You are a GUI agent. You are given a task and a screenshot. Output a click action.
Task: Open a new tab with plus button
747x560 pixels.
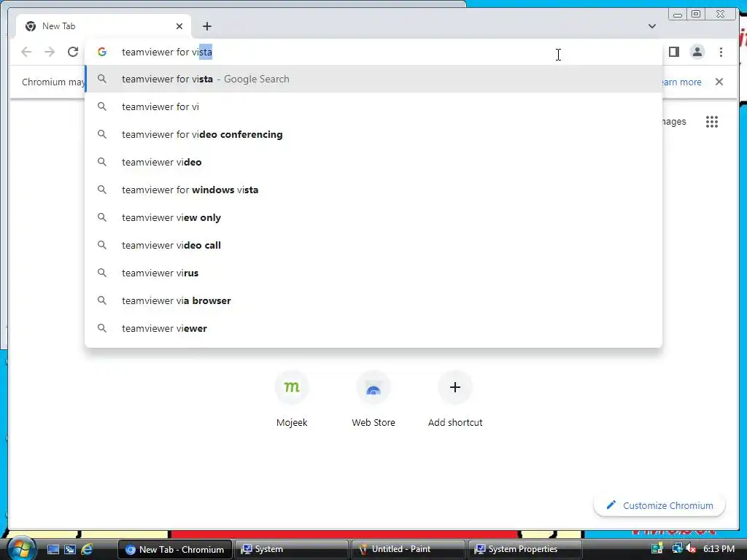206,26
